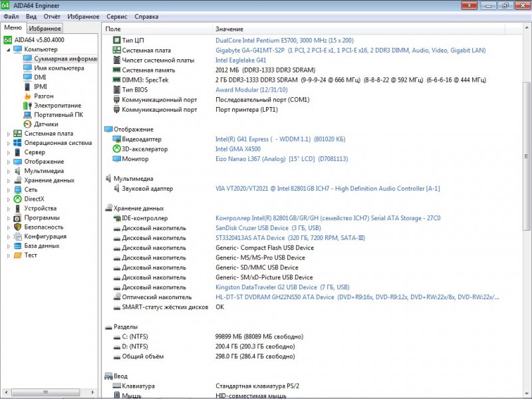Viewport: 532px width, 399px height.
Task: Click the DMI section icon
Action: 28,77
